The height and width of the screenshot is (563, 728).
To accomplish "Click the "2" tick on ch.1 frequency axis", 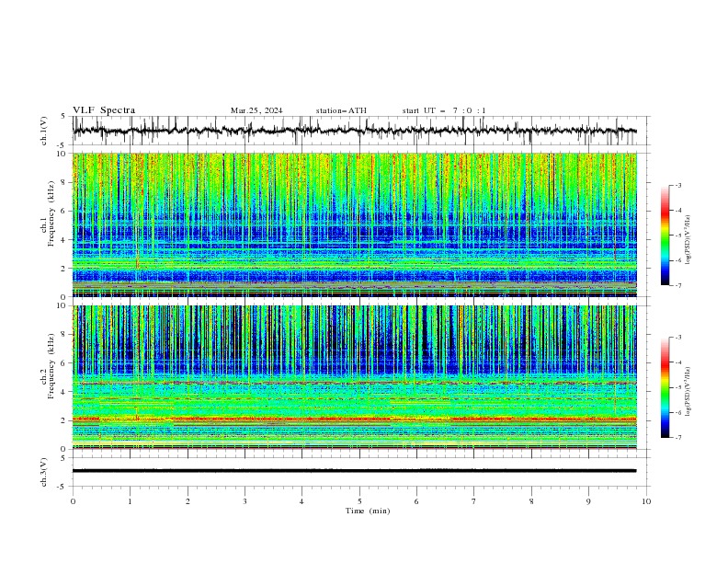I will pyautogui.click(x=65, y=269).
